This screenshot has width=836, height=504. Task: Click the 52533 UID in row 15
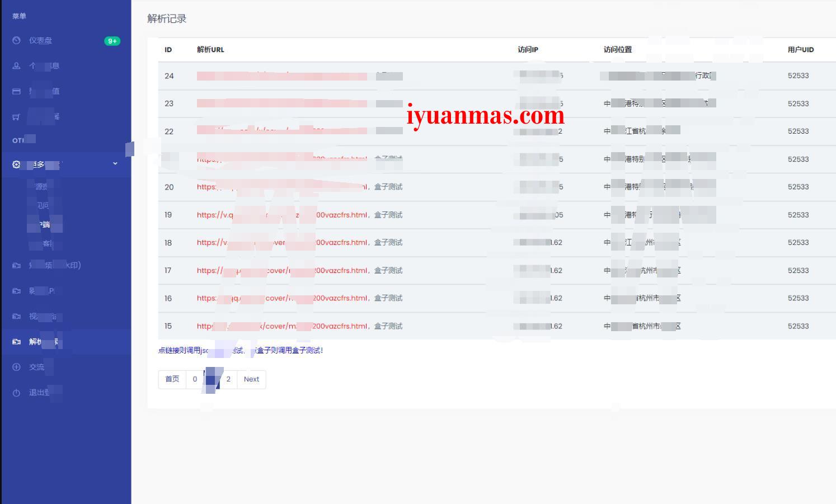(798, 326)
